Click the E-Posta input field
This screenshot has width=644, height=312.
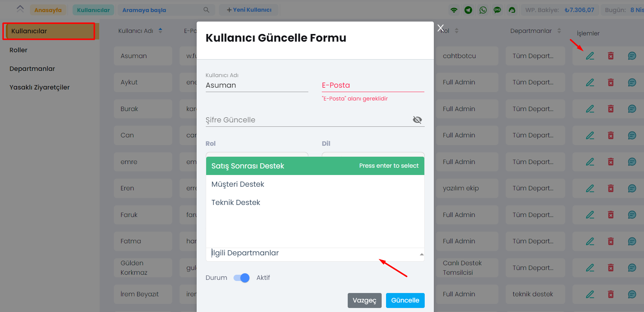click(373, 85)
